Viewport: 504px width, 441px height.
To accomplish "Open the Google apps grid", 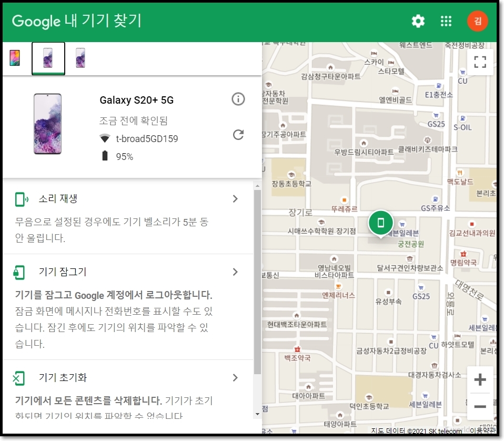I will click(x=446, y=21).
